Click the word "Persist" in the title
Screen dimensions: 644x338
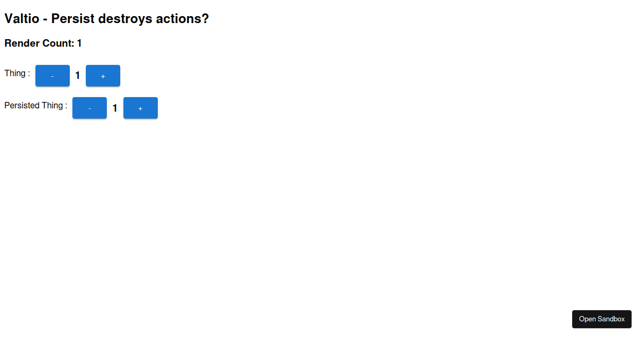point(73,19)
